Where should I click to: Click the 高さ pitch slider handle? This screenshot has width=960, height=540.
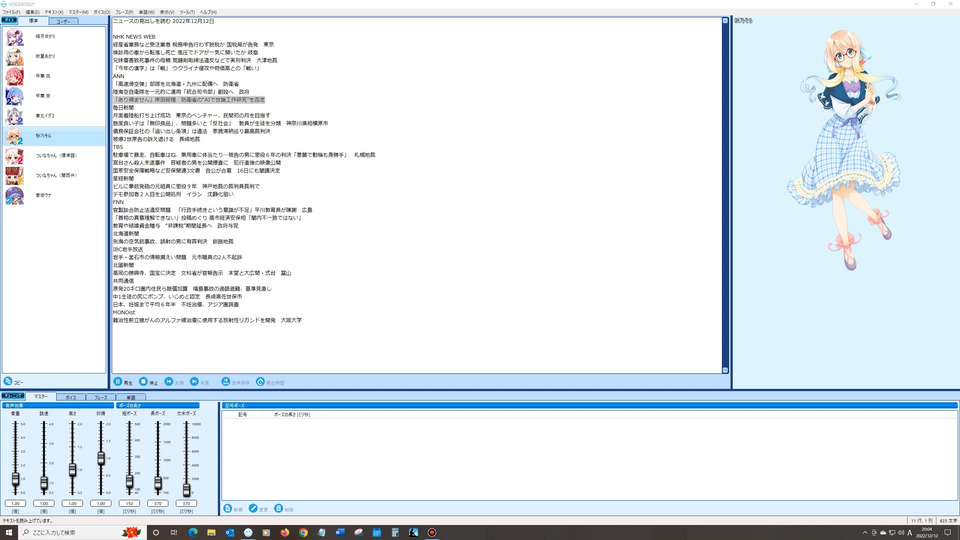click(72, 470)
